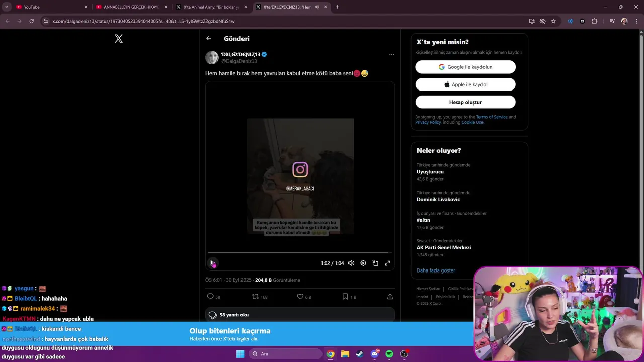The image size is (644, 362).
Task: Open the Terms of Service link
Action: pos(492,117)
